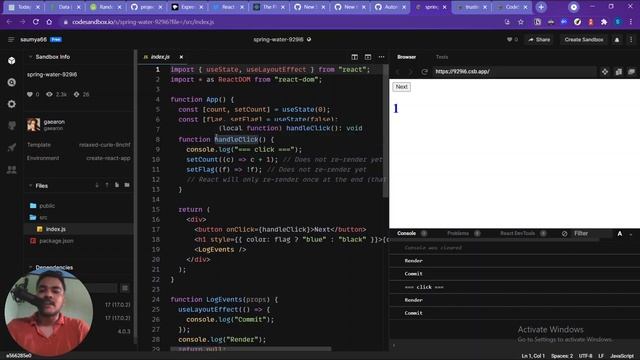Viewport: 640px width, 360px height.
Task: Select the Problems tab
Action: [458, 233]
